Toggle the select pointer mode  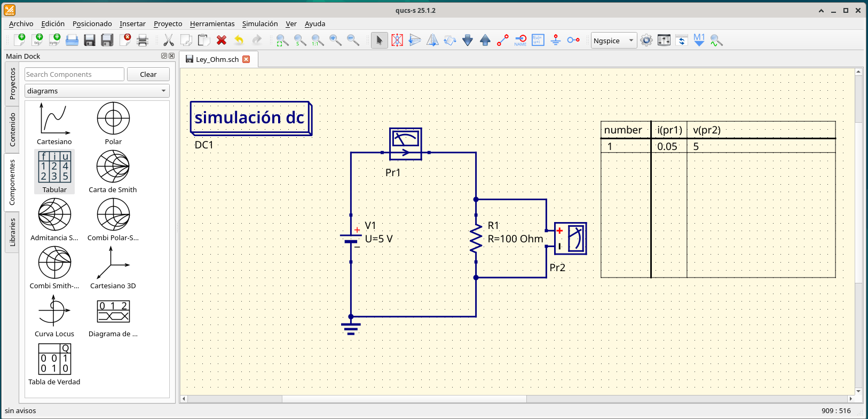point(380,40)
